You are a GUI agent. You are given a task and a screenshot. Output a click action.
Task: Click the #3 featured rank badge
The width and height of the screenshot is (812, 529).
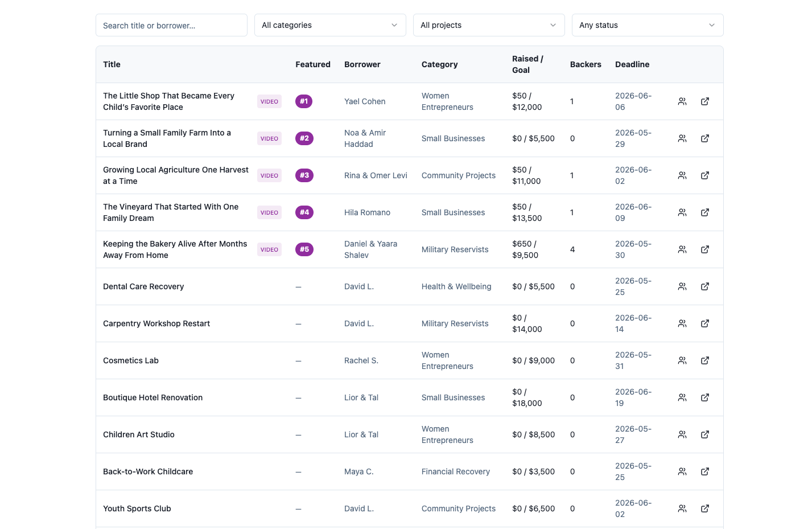click(304, 175)
